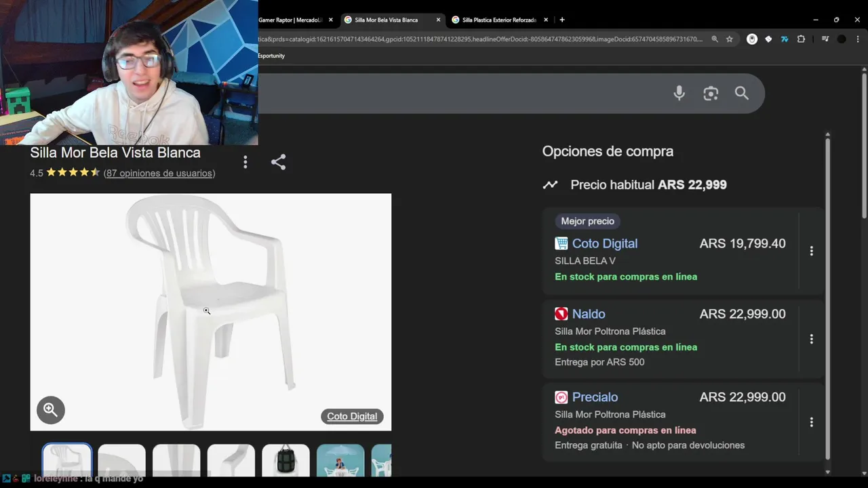Select the first chair thumbnail
868x488 pixels.
(67, 460)
